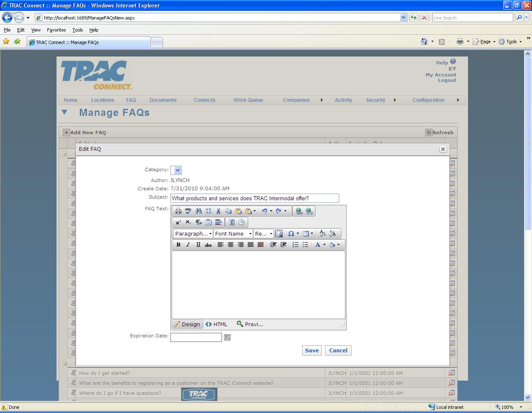Toggle bold formatting
532x413 pixels.
pyautogui.click(x=178, y=245)
